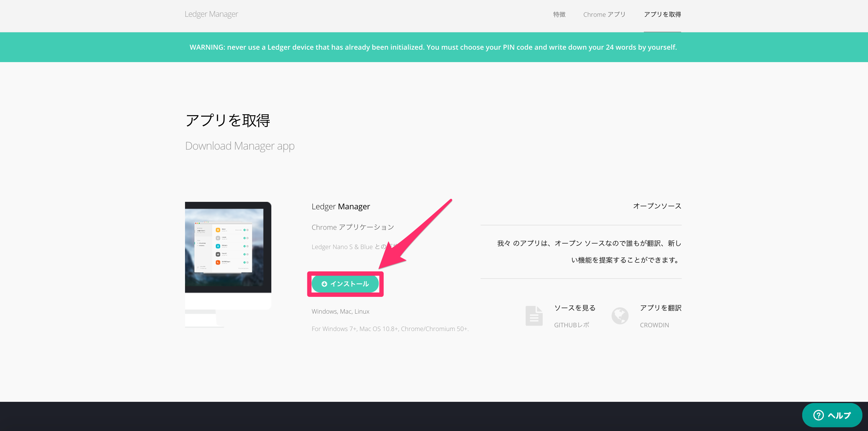
Task: Click the GitHub document file icon
Action: coord(534,316)
